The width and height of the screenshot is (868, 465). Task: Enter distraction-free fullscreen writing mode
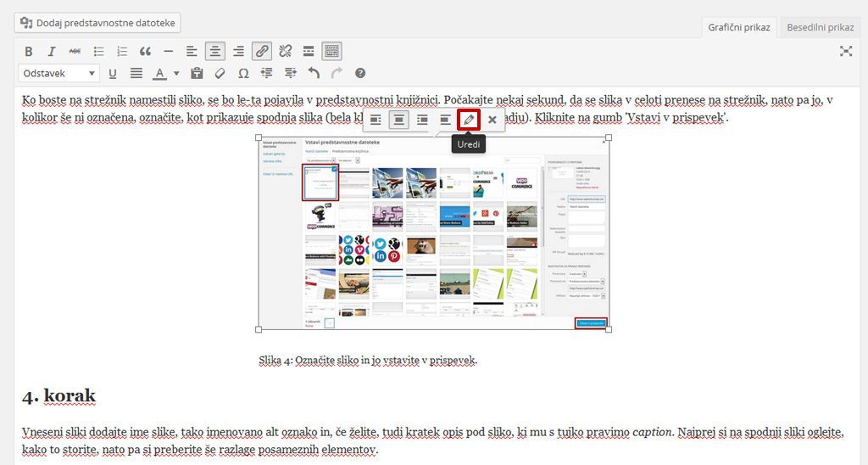coord(845,51)
